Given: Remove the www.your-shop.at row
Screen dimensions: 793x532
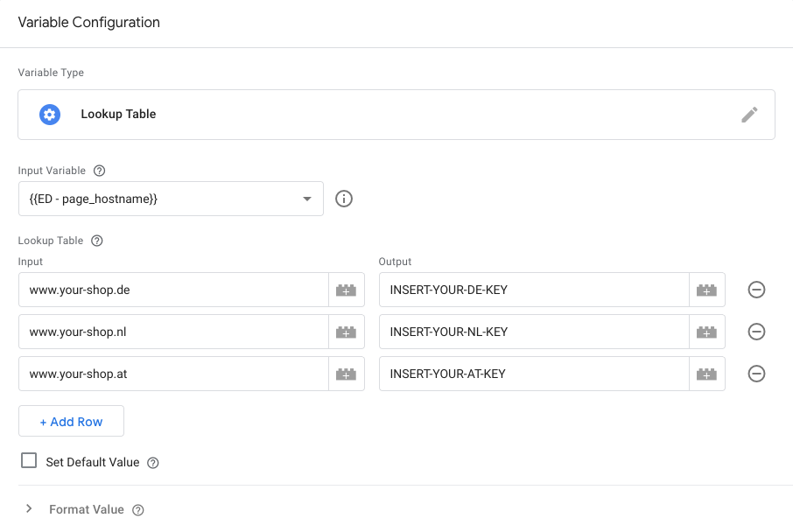Looking at the screenshot, I should (x=756, y=374).
